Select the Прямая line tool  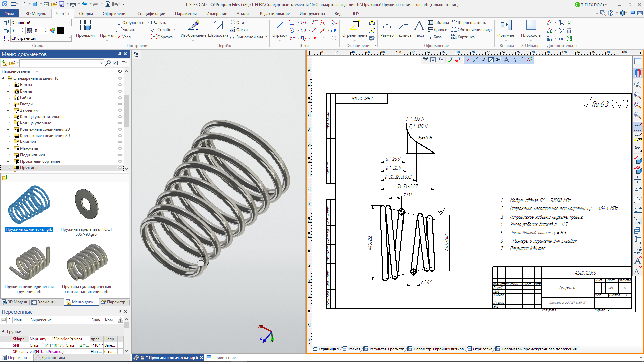[x=107, y=29]
